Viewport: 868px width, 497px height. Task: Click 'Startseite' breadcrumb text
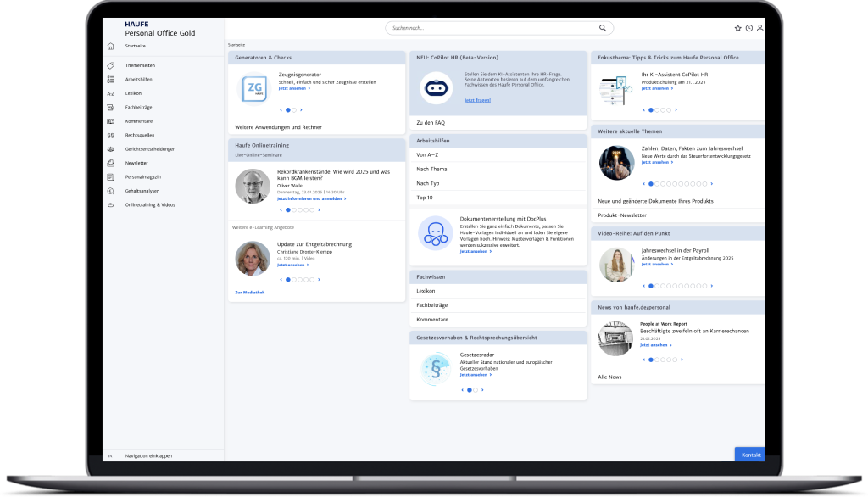pos(236,45)
